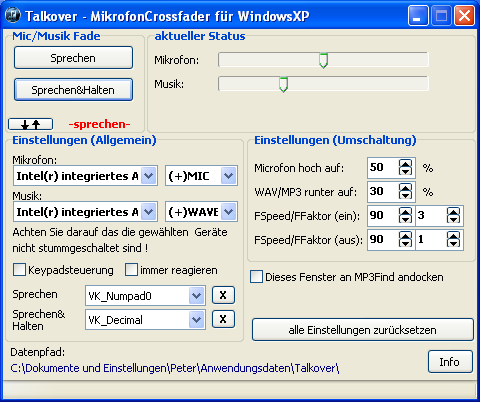Clear the Sprechen&Halten hotkey with X button

223,319
